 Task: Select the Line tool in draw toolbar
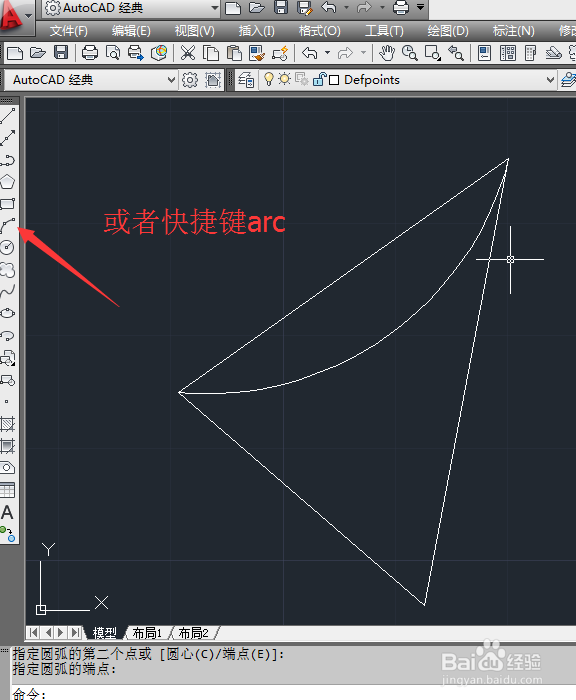(8, 116)
